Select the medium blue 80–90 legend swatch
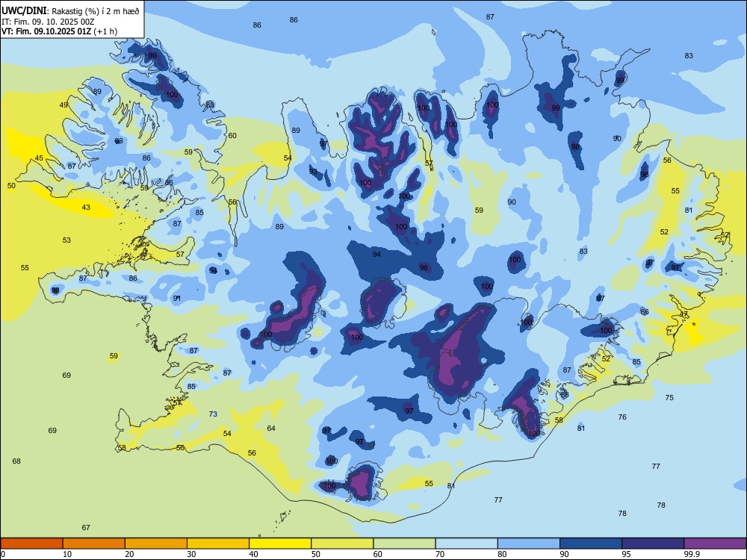Screen dimensions: 747x560 (529, 544)
